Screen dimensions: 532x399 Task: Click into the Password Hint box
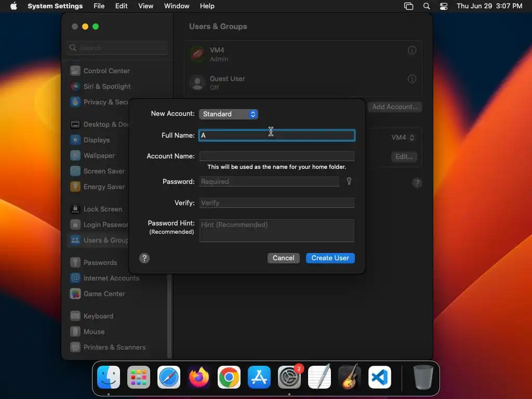[276, 230]
